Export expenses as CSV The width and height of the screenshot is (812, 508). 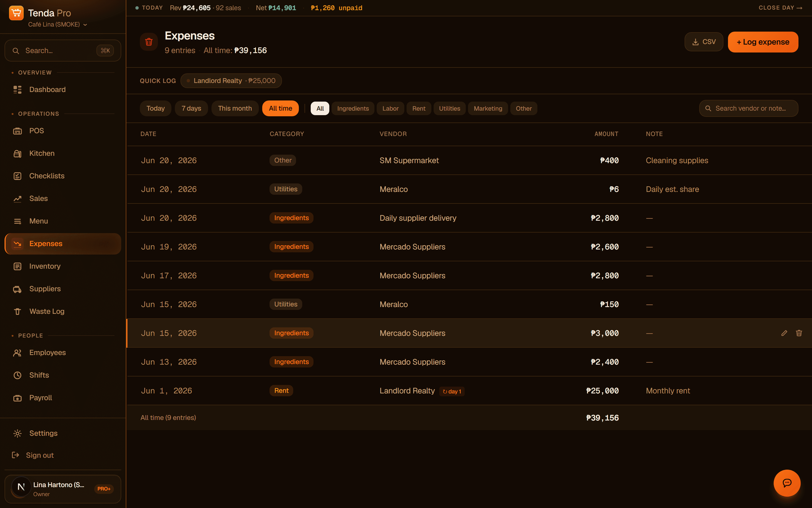click(x=704, y=42)
